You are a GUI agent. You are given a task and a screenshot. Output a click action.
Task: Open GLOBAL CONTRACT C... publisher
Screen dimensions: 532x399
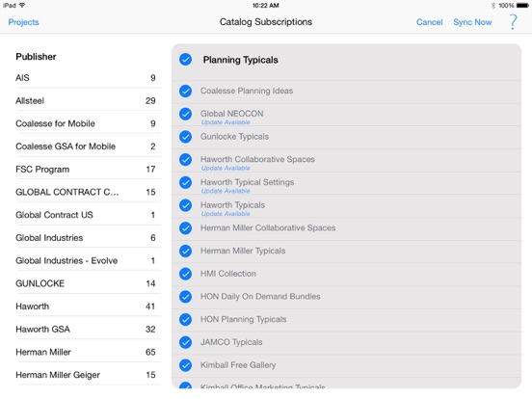point(89,192)
